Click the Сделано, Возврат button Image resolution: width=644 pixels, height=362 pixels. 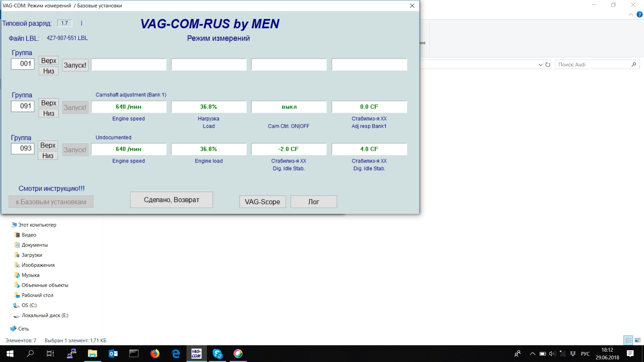tap(171, 200)
